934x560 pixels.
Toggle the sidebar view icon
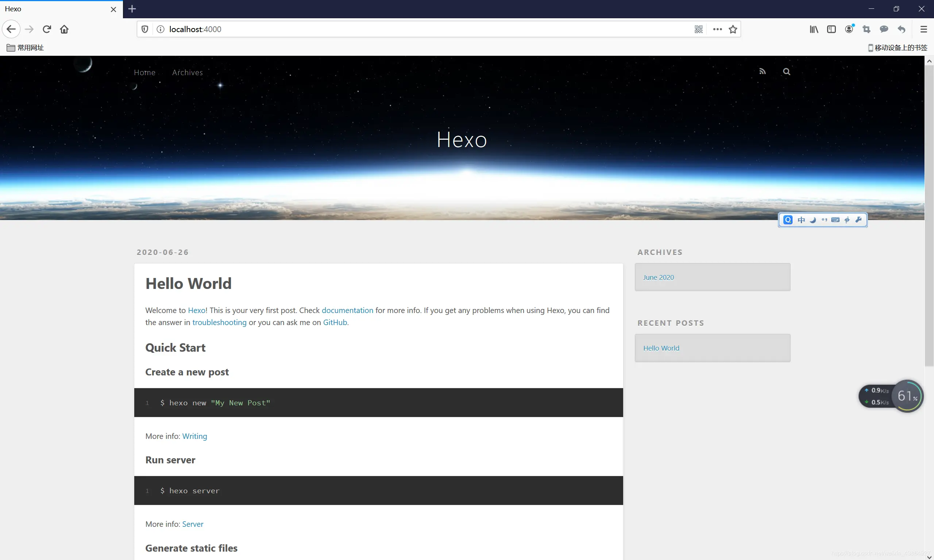tap(831, 29)
